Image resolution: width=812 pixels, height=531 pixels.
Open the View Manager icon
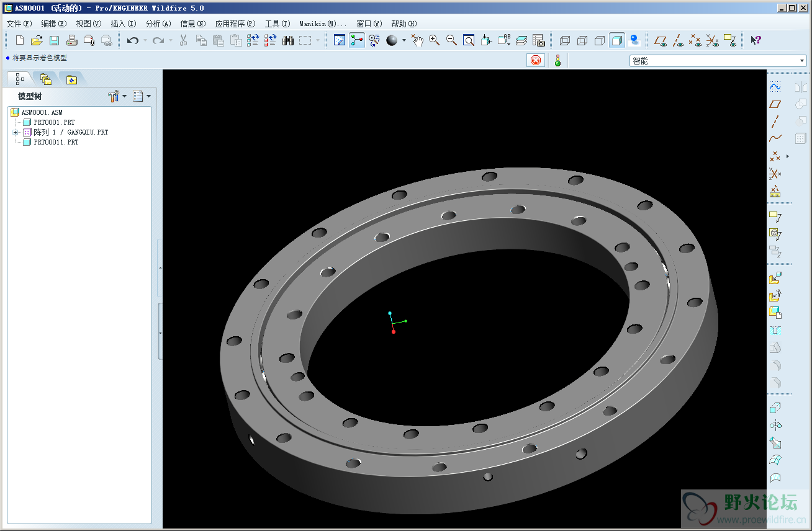(538, 40)
